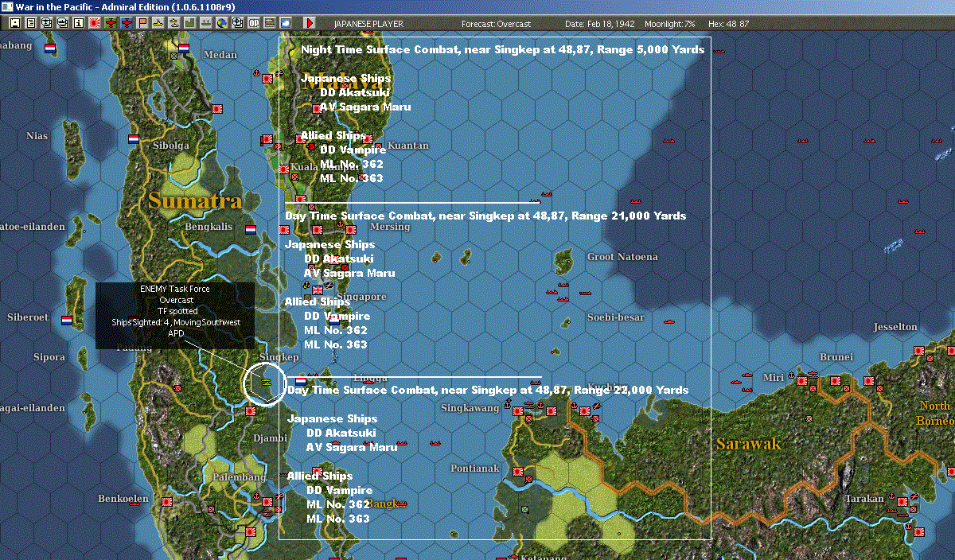Open the two-ship task forces icon
This screenshot has width=955, height=560.
point(174,23)
